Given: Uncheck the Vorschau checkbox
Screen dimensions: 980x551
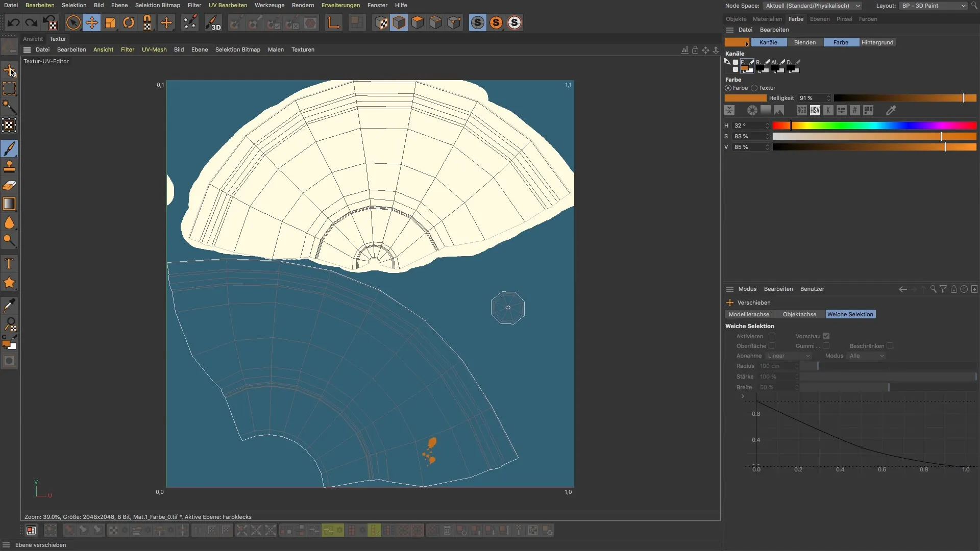Looking at the screenshot, I should tap(826, 336).
